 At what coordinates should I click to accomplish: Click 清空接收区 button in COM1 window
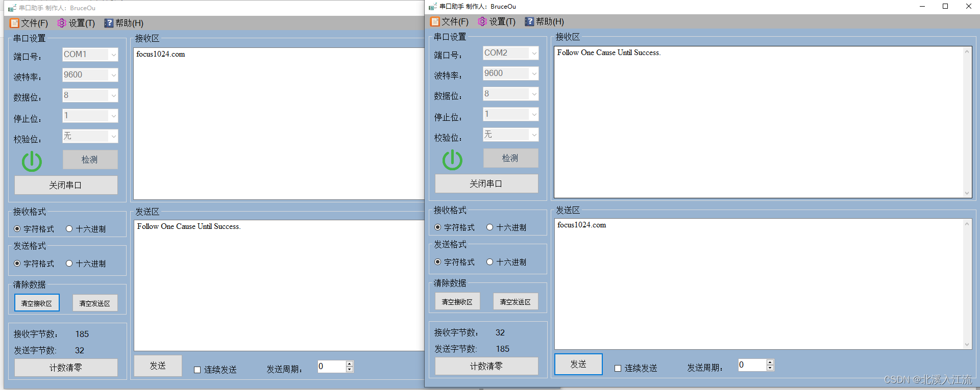point(37,303)
